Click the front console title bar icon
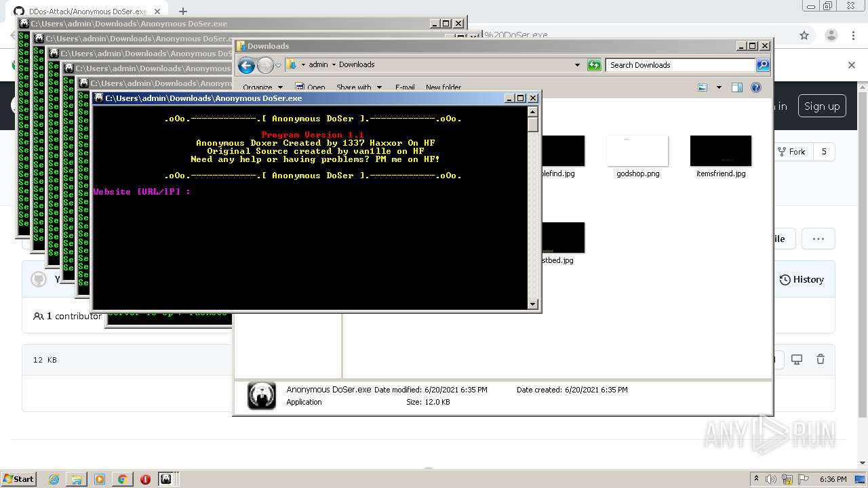Screen dimensions: 868x488 point(99,98)
